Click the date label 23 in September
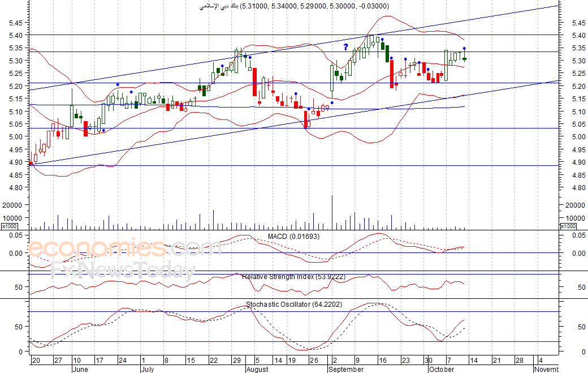The width and height of the screenshot is (588, 373). (x=406, y=361)
